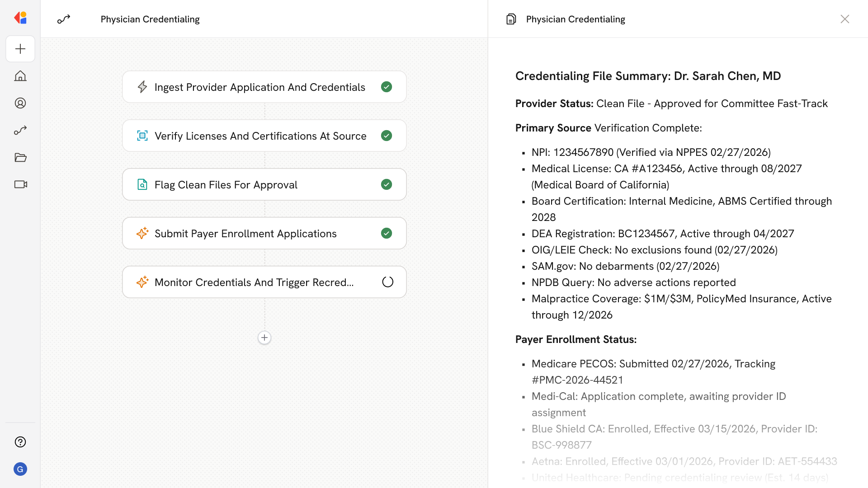Open the Flag Clean Files For Approval step
This screenshot has width=868, height=488.
coord(226,185)
